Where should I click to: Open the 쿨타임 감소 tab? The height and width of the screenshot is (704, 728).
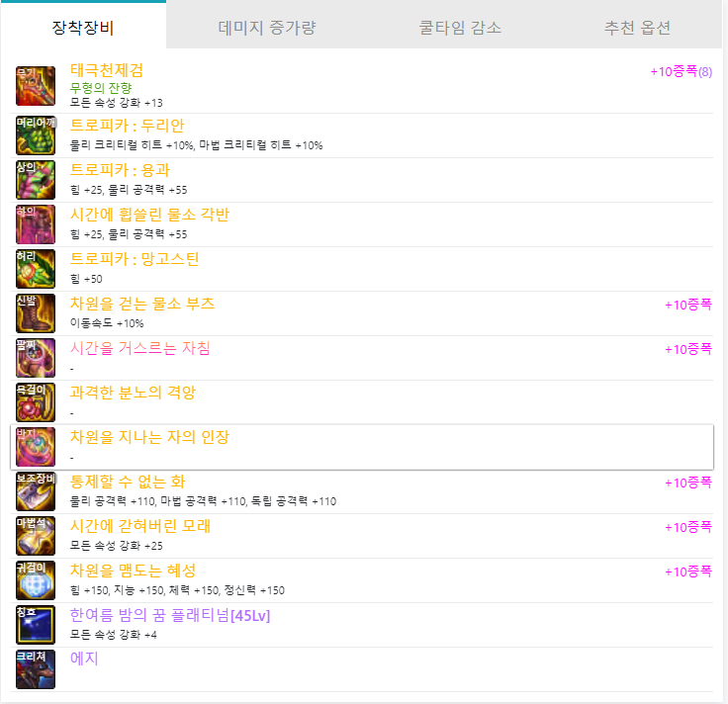460,28
